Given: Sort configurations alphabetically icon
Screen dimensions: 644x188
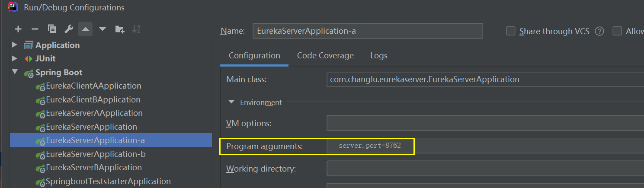Looking at the screenshot, I should (x=136, y=29).
